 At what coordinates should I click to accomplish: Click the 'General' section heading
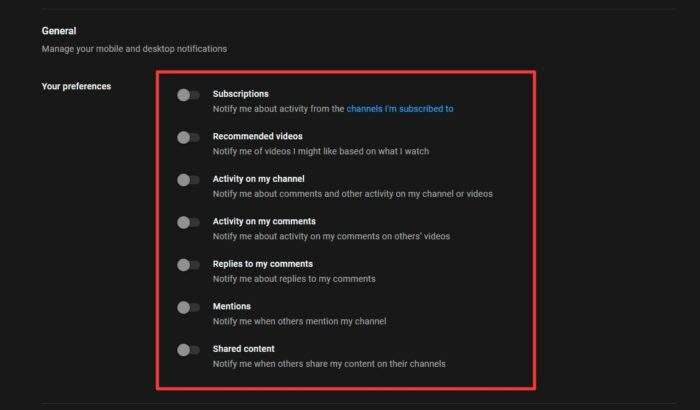pyautogui.click(x=59, y=31)
